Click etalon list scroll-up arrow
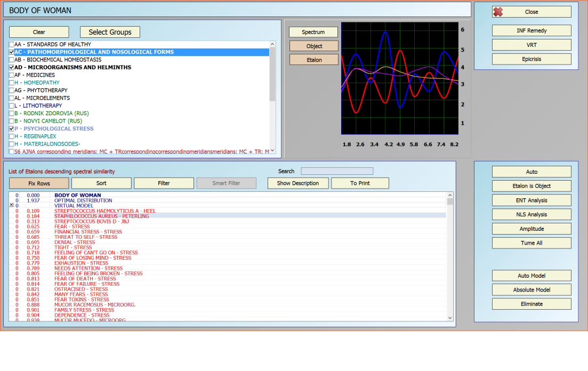 click(450, 195)
